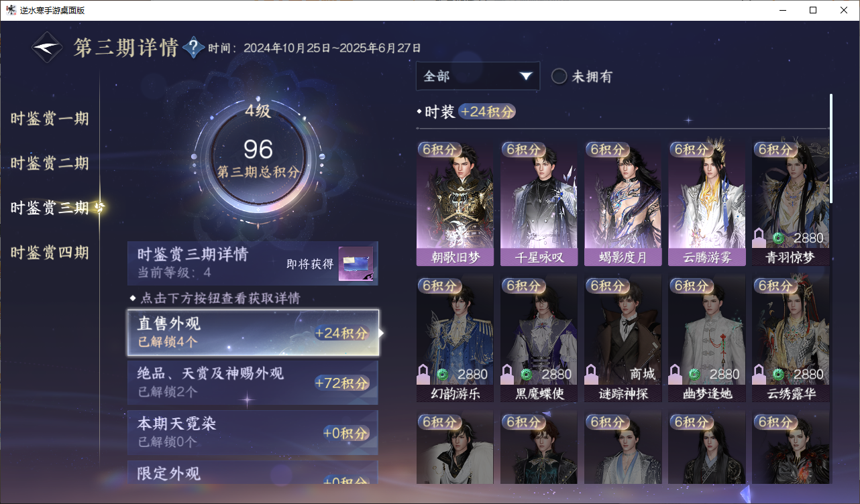Viewport: 860px width, 504px height.
Task: Click wardrobe icon on 谜踪神探 card
Action: click(592, 374)
